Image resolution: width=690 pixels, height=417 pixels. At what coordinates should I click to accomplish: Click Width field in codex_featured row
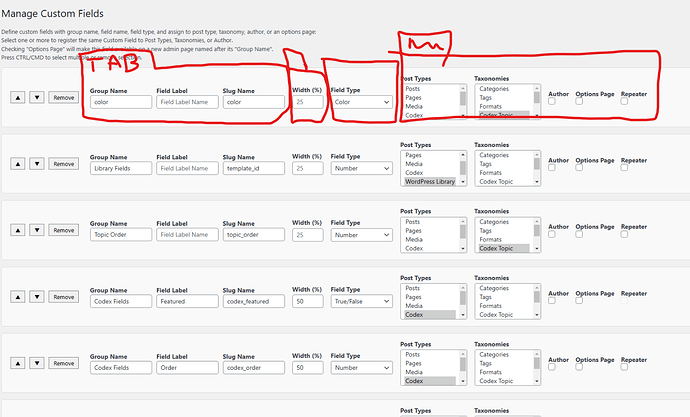click(308, 301)
